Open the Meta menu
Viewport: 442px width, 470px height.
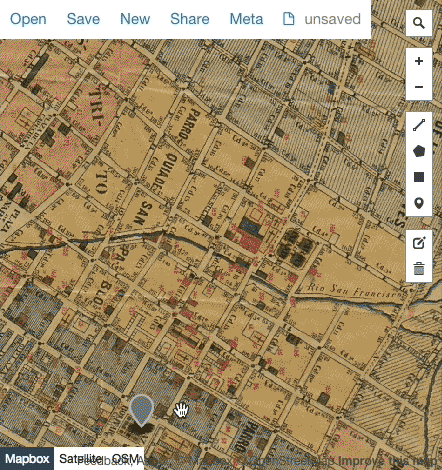click(x=246, y=19)
